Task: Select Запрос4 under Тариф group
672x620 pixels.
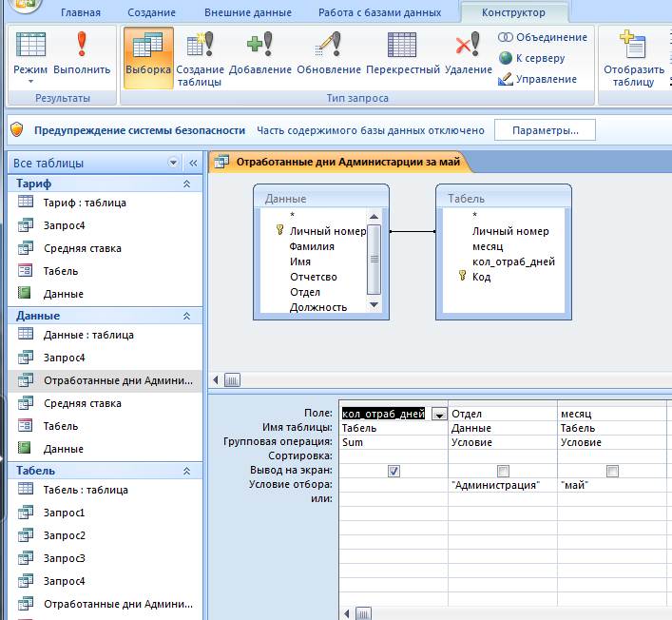Action: 105,225
